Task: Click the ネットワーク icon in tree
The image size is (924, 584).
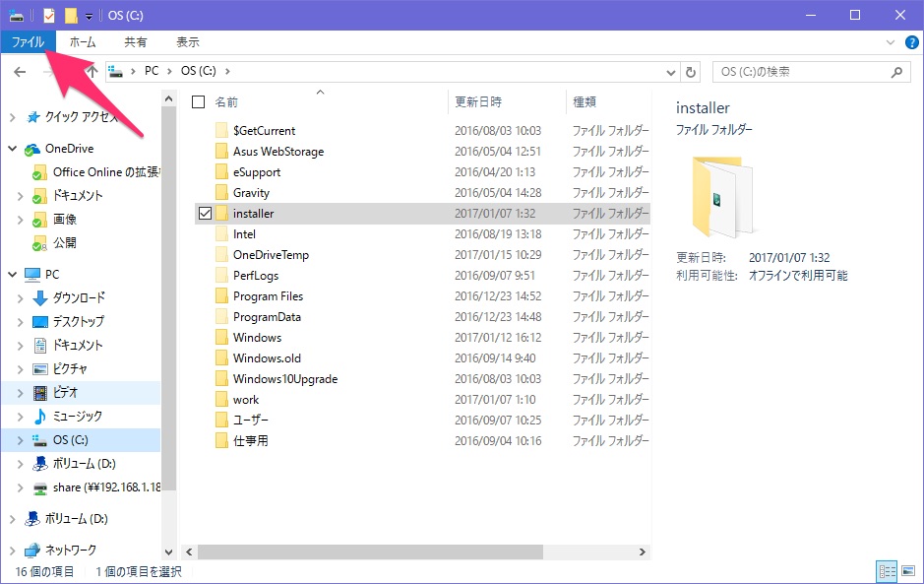Action: point(32,550)
